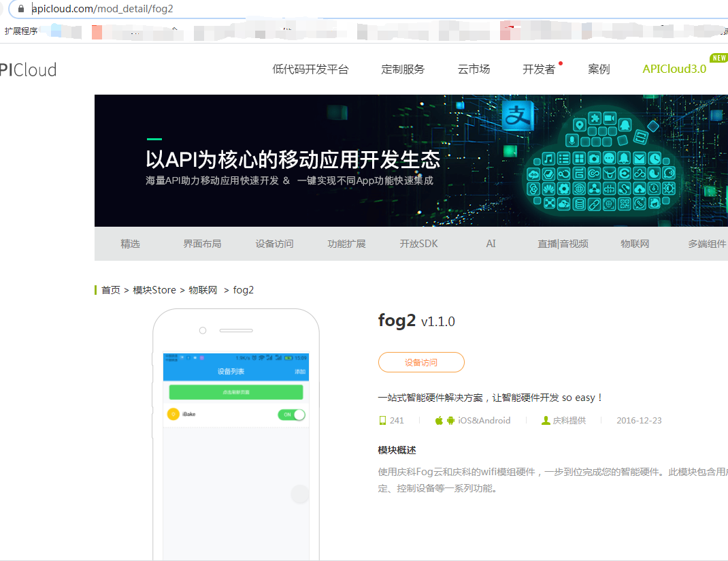The height and width of the screenshot is (561, 728).
Task: Go to 模块Store breadcrumb link
Action: [154, 290]
